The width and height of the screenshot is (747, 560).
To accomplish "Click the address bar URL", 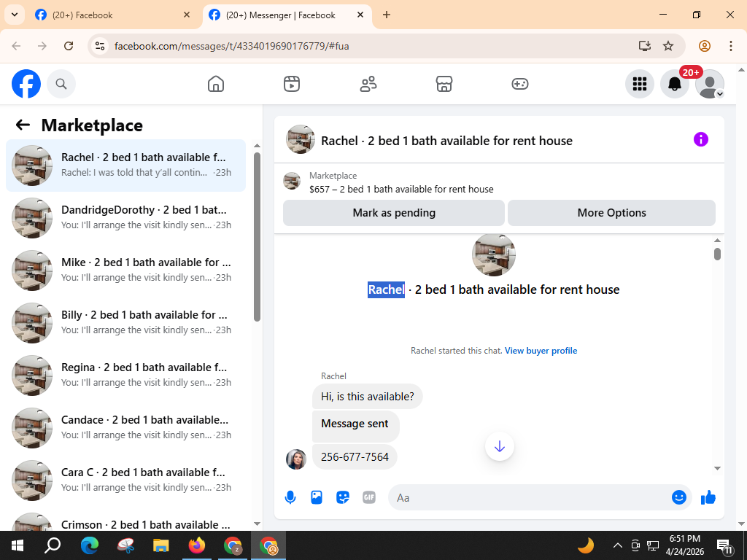I will click(231, 46).
